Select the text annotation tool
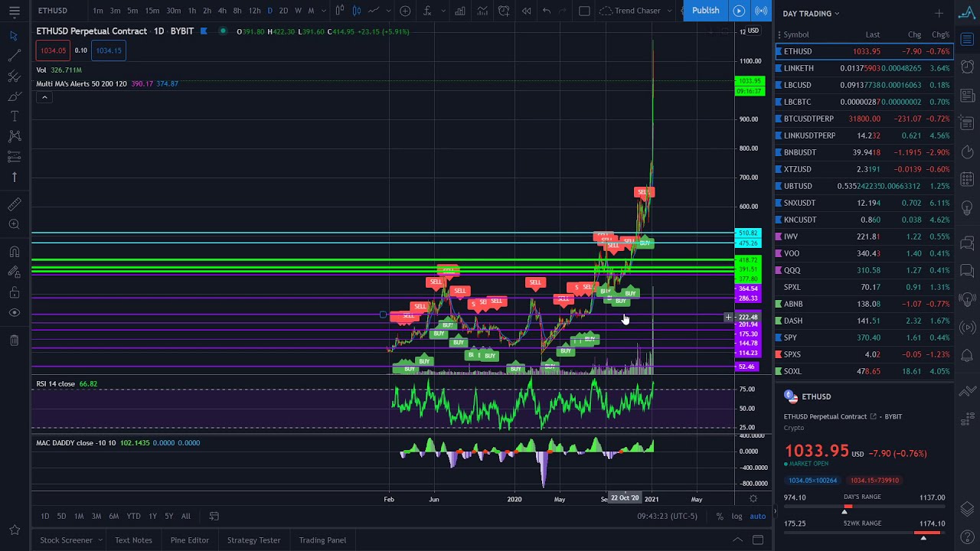This screenshot has height=551, width=980. tap(14, 116)
